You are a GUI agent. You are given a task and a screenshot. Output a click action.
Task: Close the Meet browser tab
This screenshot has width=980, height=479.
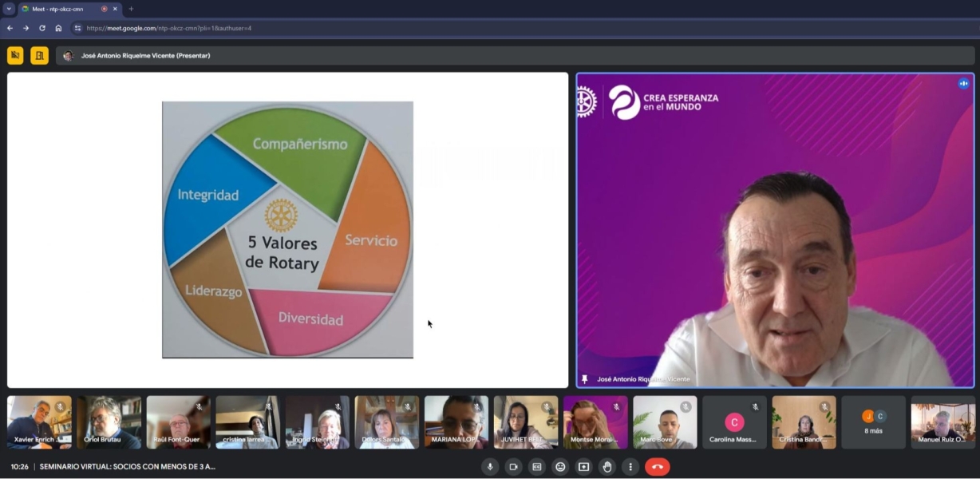tap(115, 9)
